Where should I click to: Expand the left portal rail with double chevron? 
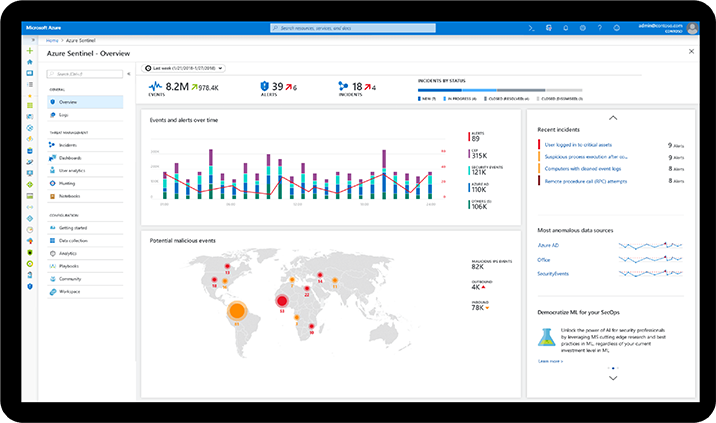tap(32, 40)
